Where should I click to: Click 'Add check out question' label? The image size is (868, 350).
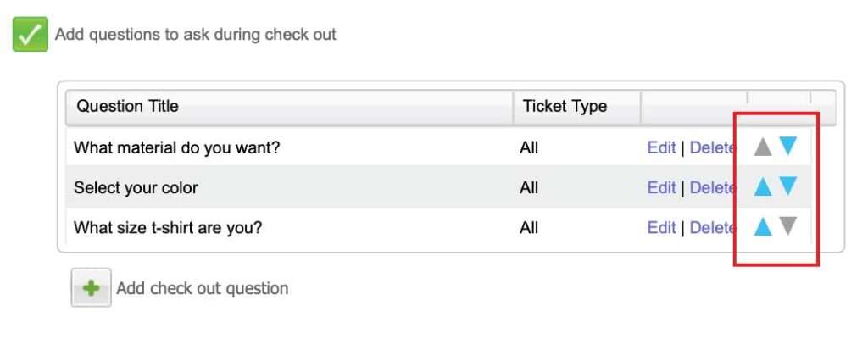(x=203, y=288)
